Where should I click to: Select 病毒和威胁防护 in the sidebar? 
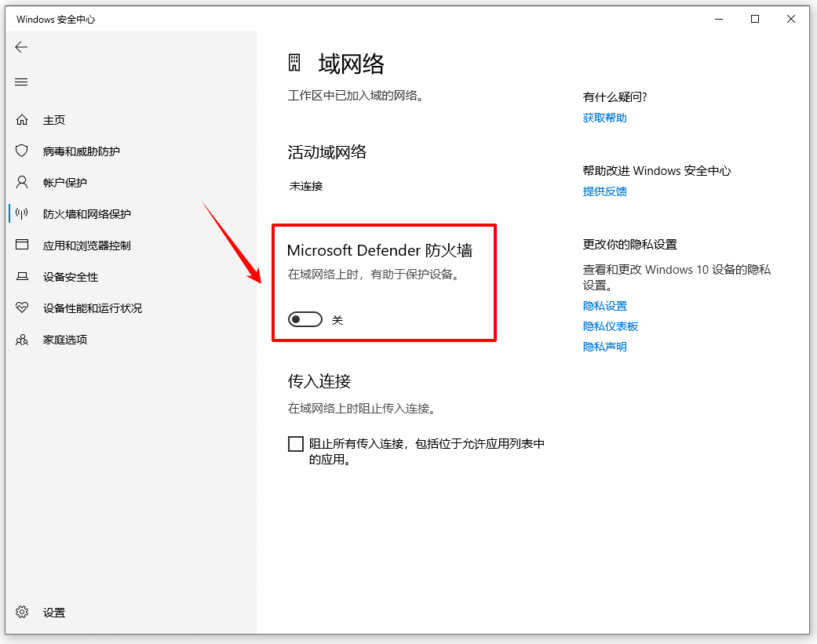point(82,151)
